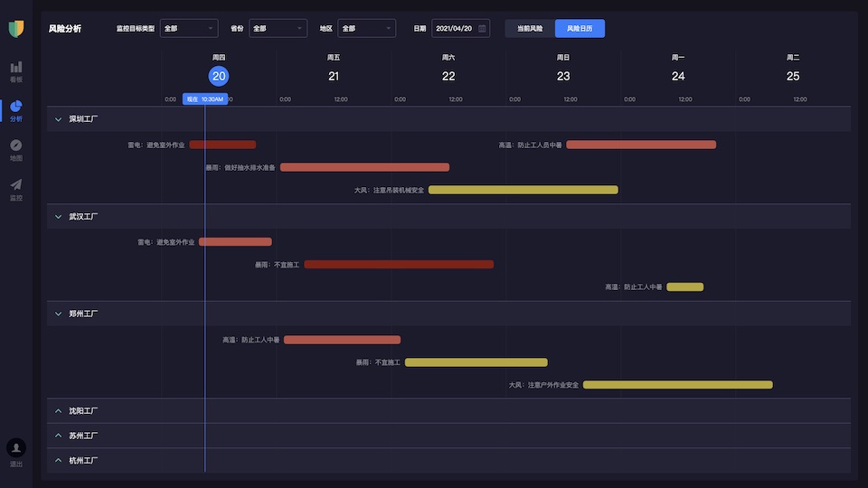Click the 退出 user avatar icon
The height and width of the screenshot is (488, 868).
[16, 447]
